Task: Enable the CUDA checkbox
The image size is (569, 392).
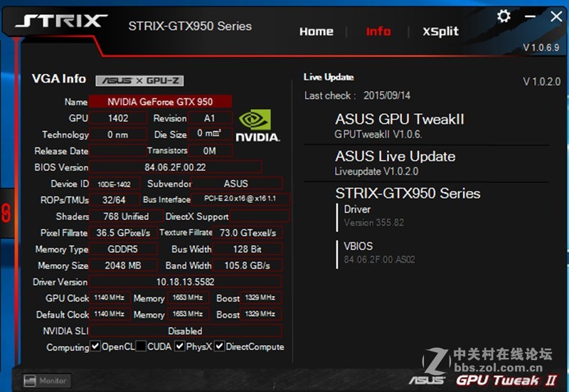Action: [141, 346]
